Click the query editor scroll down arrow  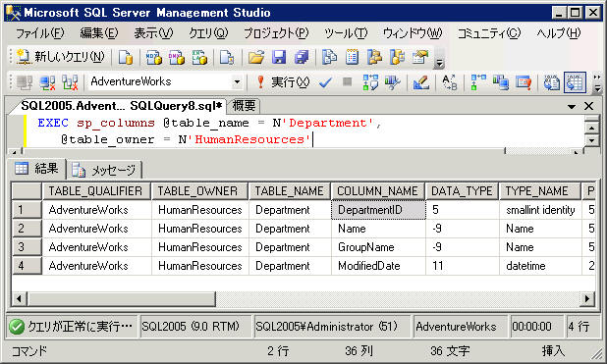(x=592, y=140)
